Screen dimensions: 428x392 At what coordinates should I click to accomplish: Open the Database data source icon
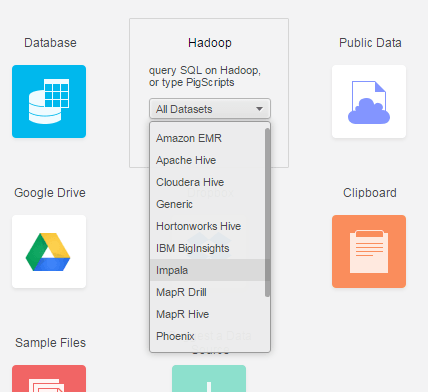point(49,101)
